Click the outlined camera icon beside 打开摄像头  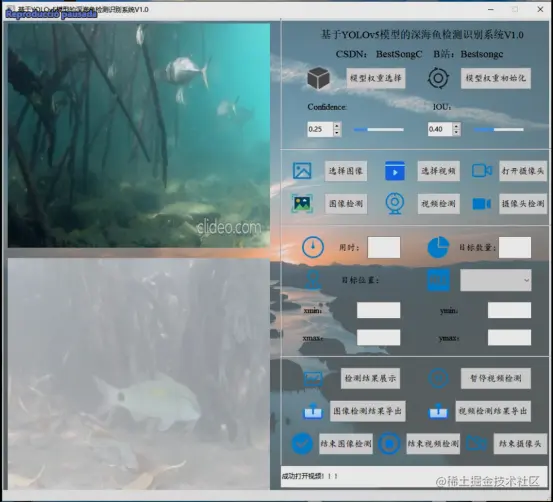(x=482, y=171)
